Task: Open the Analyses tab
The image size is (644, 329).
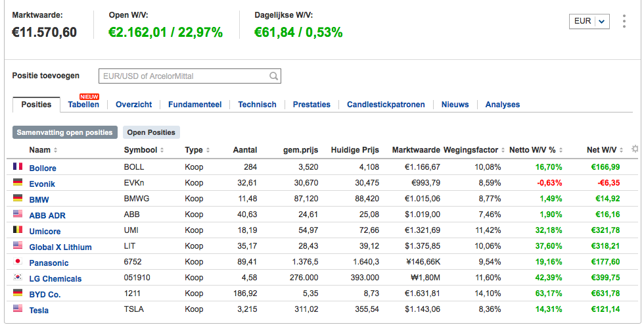Action: (x=502, y=105)
